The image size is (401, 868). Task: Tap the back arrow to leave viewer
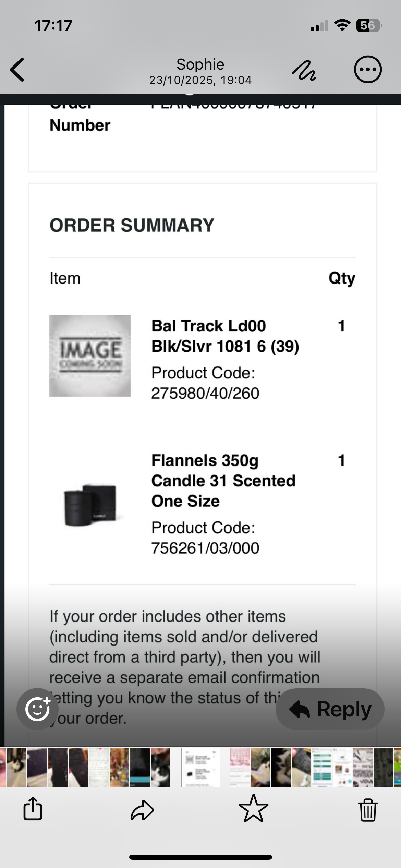tap(18, 70)
